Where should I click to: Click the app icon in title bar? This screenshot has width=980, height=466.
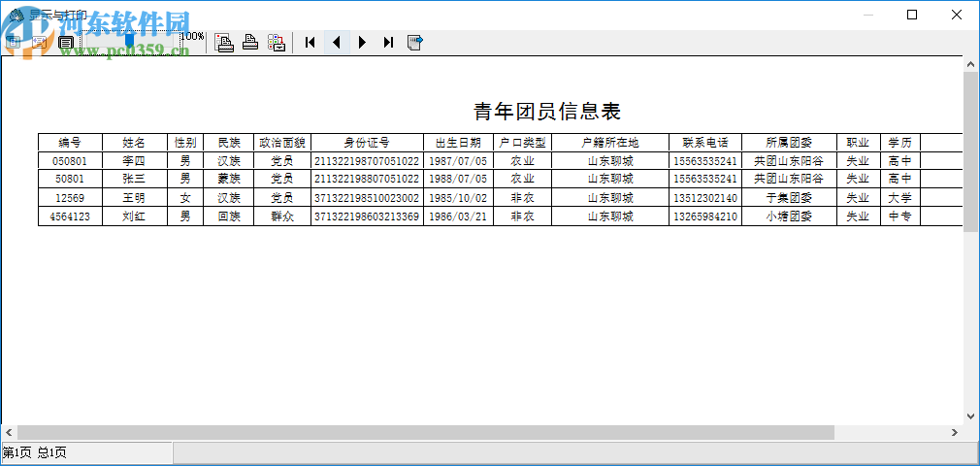click(16, 15)
